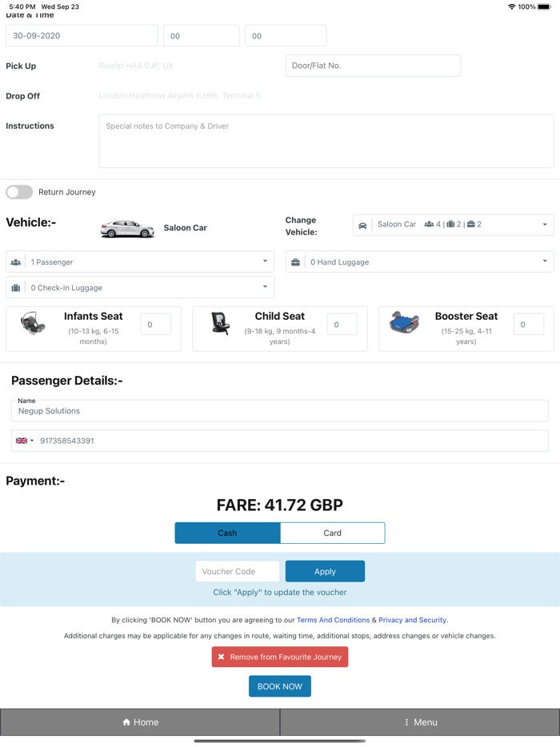Expand the 1 Passenger dropdown
This screenshot has width=560, height=747.
[x=140, y=262]
